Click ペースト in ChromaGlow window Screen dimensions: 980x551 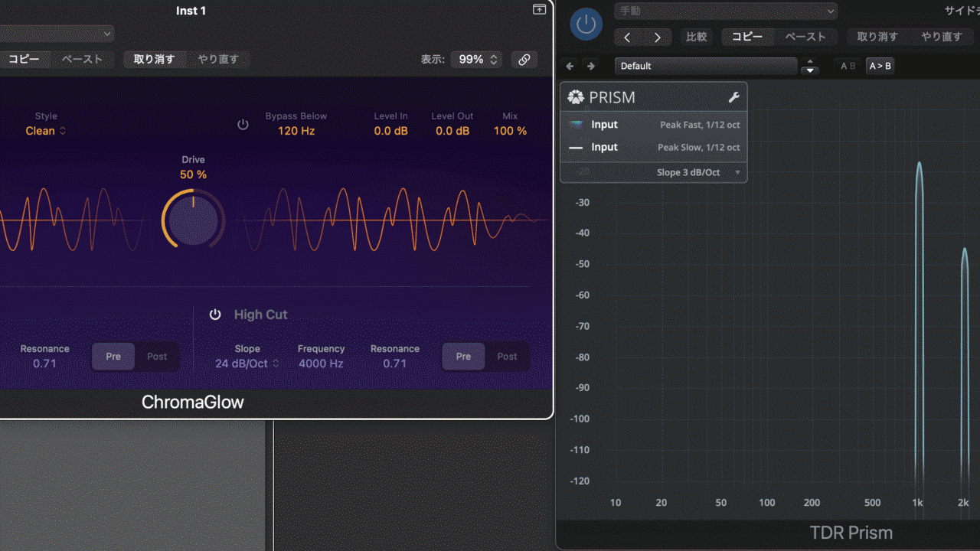coord(82,59)
